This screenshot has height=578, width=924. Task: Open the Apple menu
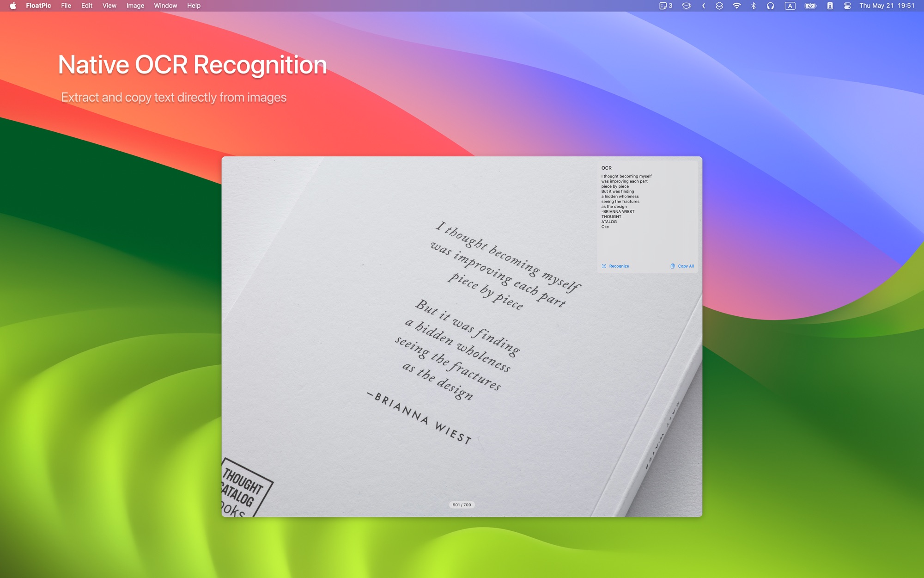pyautogui.click(x=13, y=6)
